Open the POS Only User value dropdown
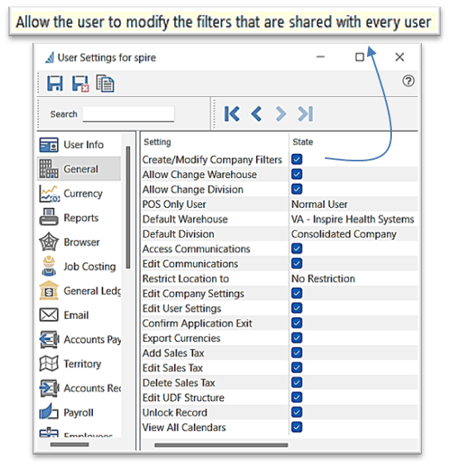The width and height of the screenshot is (450, 466). pos(353,204)
